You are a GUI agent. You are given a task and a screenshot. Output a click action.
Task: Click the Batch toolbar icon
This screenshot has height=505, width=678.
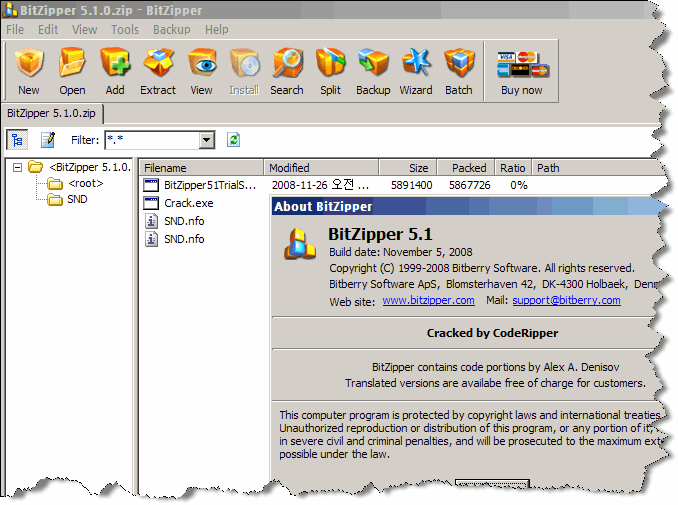click(x=459, y=63)
